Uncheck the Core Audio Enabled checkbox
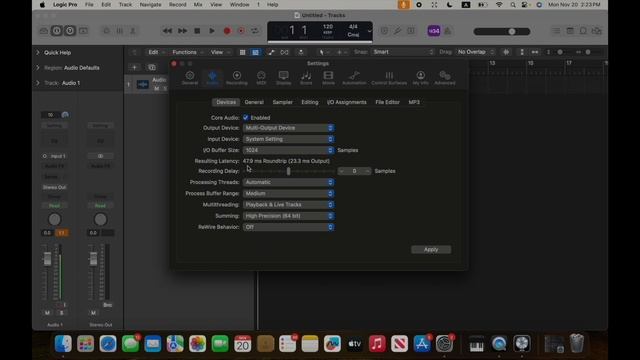 click(x=246, y=118)
